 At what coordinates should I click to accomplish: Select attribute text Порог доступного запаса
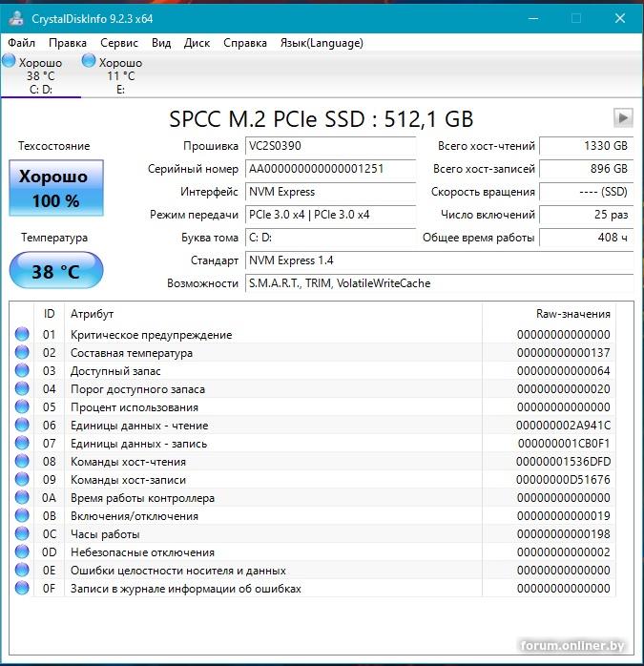pyautogui.click(x=137, y=389)
